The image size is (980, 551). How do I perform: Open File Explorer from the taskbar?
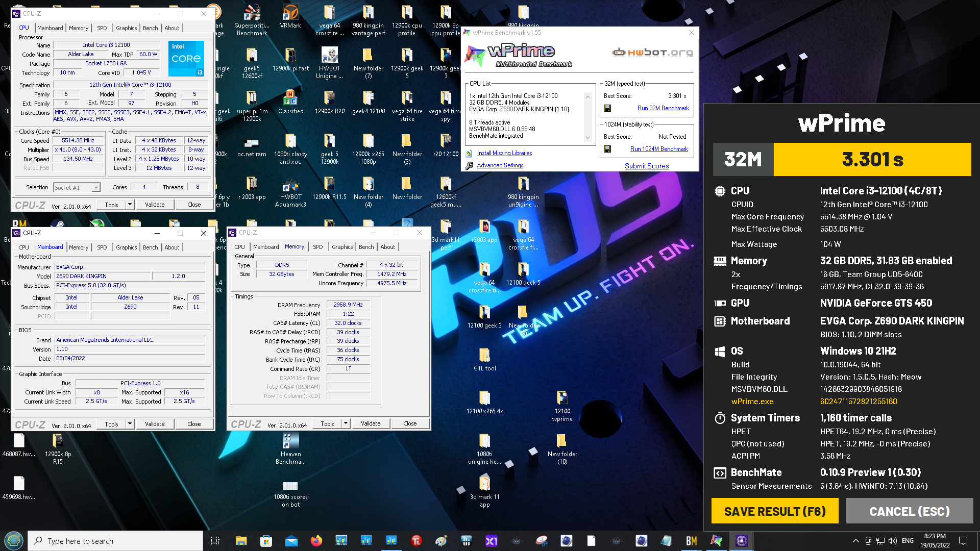pos(241,541)
